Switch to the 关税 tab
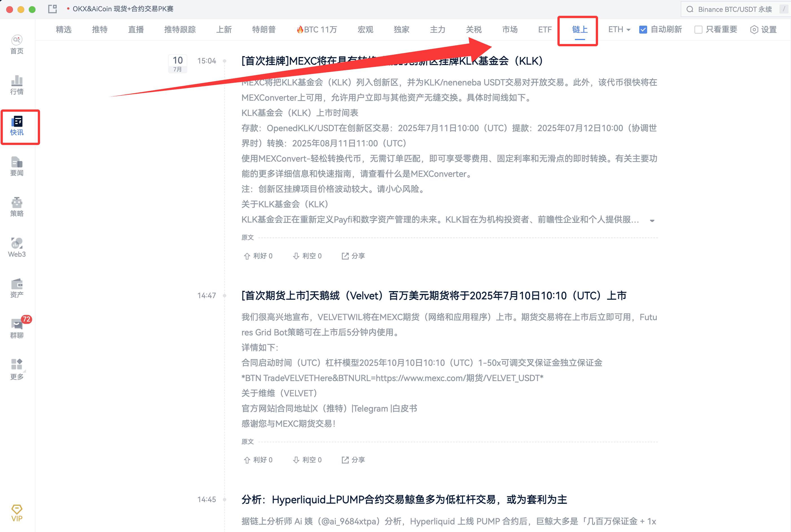 point(474,30)
